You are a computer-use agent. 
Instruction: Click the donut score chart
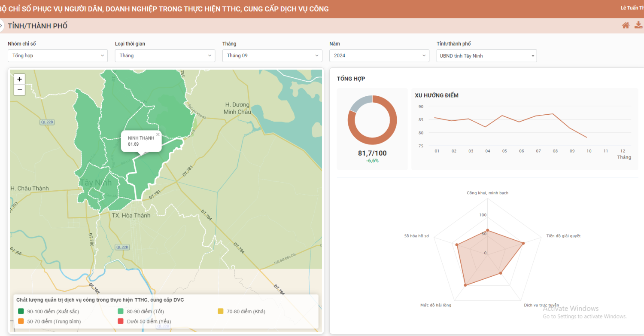click(x=372, y=120)
